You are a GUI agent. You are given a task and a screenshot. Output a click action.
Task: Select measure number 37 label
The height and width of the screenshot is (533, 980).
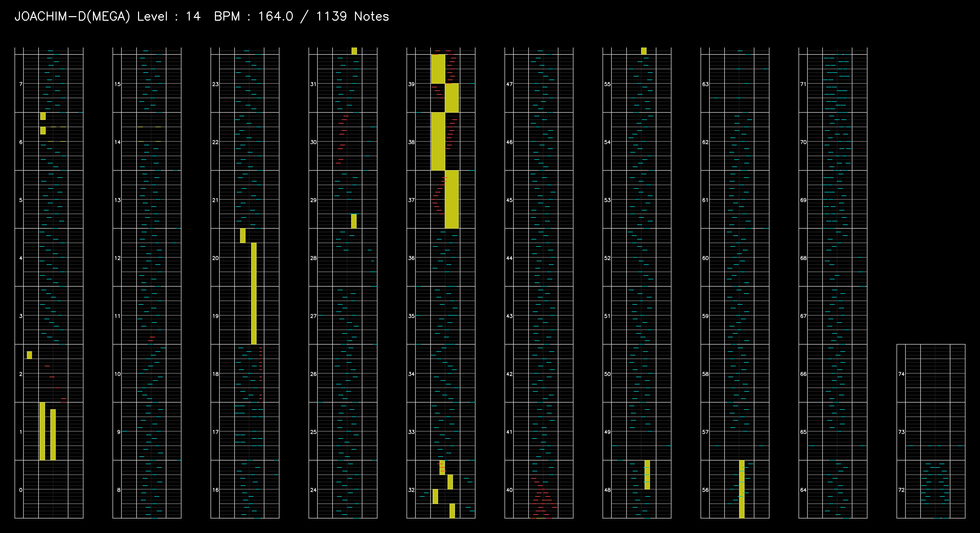(x=411, y=200)
